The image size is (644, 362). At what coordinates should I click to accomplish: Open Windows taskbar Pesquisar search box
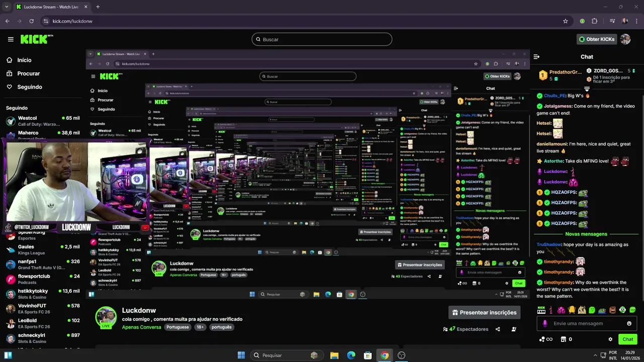coord(286,355)
